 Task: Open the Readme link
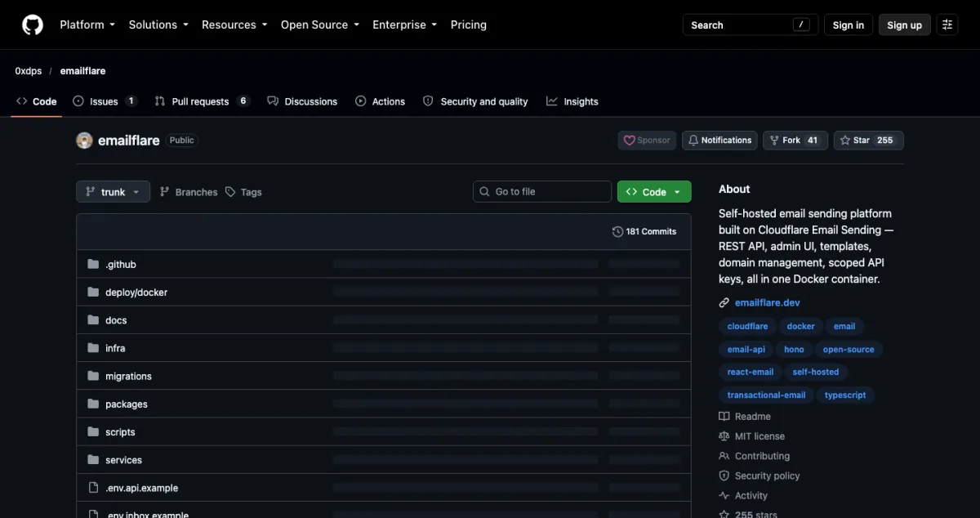745,417
